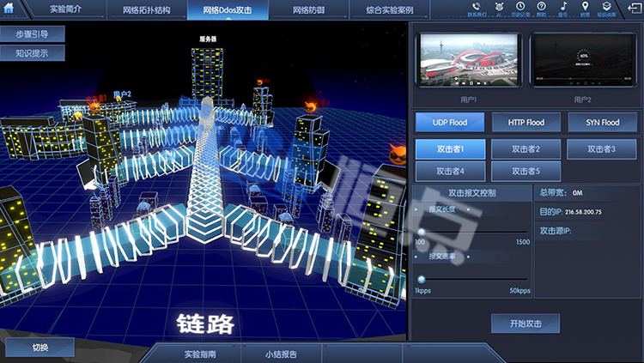Open the 地图 location pin icon
The width and height of the screenshot is (644, 363).
tap(585, 7)
